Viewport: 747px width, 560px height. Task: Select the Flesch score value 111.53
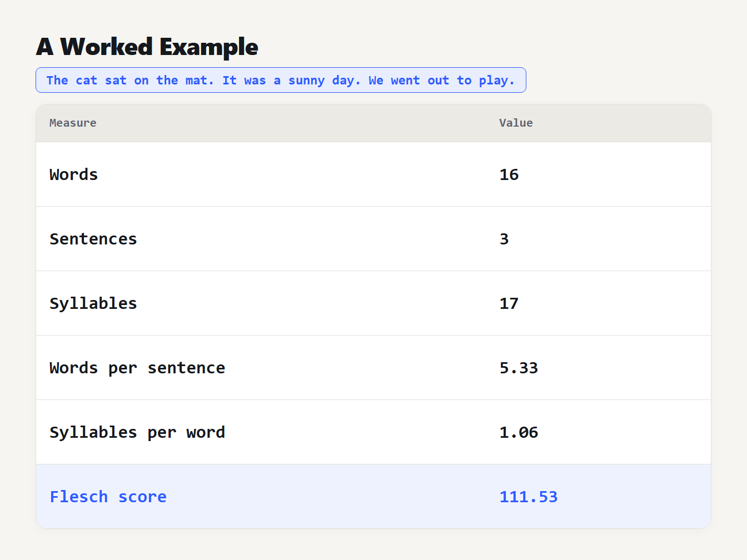(x=529, y=497)
